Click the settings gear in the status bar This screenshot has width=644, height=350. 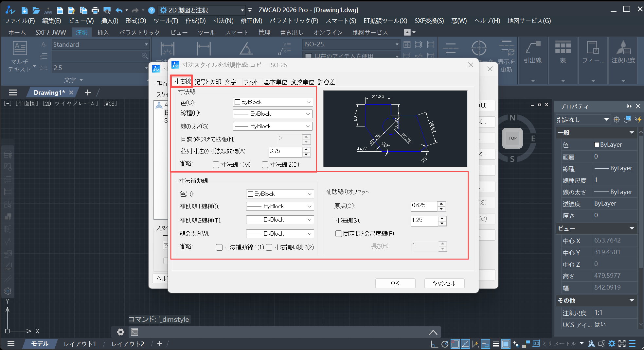[x=612, y=344]
